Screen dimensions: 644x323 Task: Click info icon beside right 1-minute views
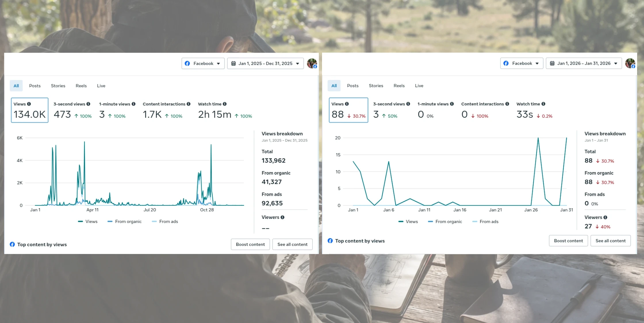click(452, 104)
